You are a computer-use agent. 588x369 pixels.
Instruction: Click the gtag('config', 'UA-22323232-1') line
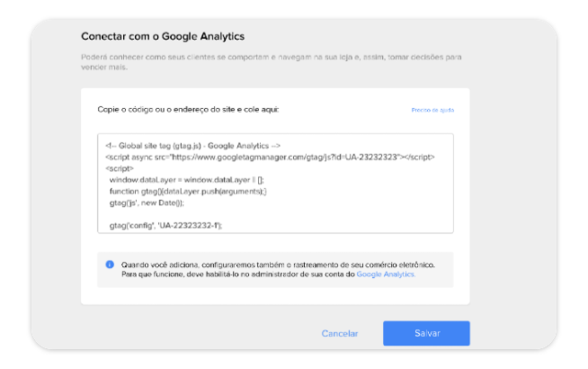click(165, 226)
